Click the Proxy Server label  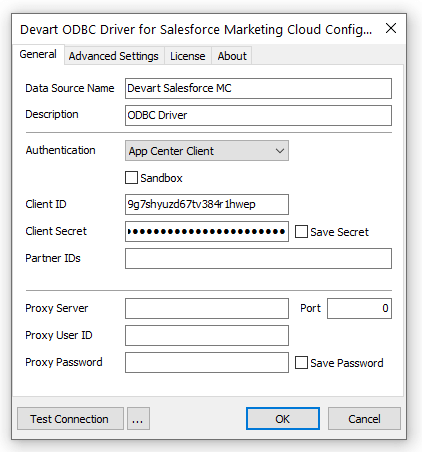point(57,308)
